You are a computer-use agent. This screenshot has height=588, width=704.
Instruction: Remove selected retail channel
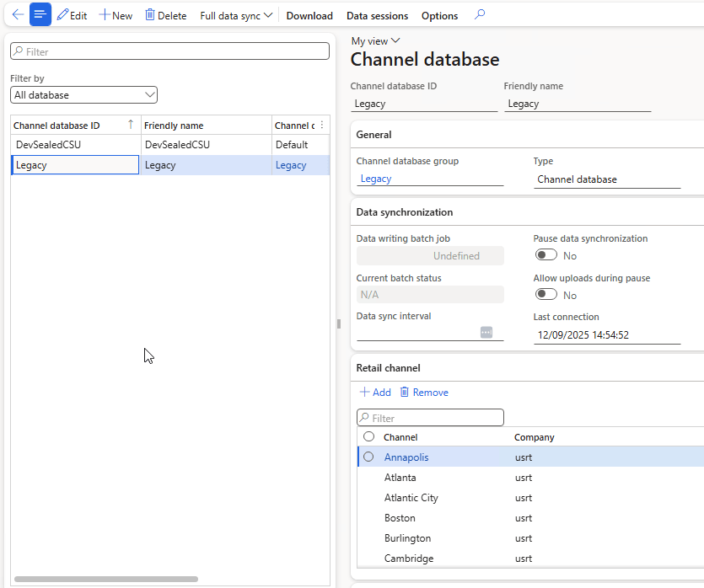click(423, 393)
